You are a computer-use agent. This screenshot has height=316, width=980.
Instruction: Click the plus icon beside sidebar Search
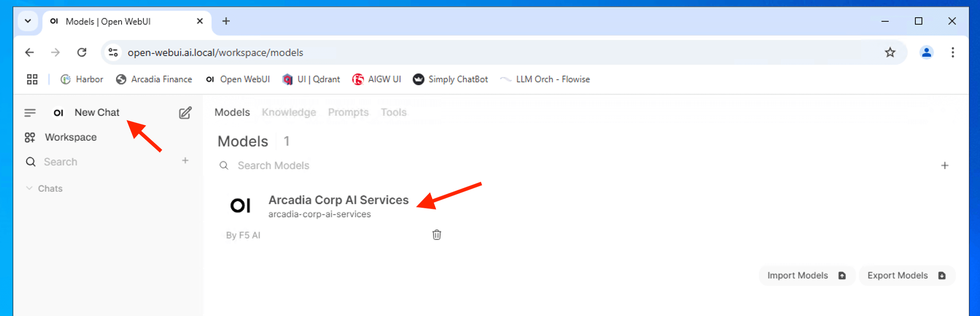(x=185, y=161)
